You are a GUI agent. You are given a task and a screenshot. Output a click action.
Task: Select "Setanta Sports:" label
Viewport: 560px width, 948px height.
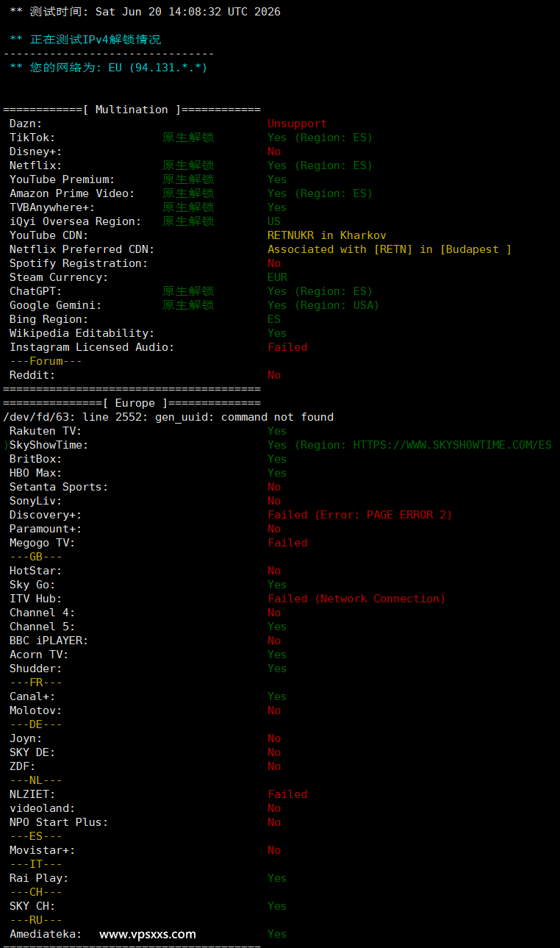(59, 487)
